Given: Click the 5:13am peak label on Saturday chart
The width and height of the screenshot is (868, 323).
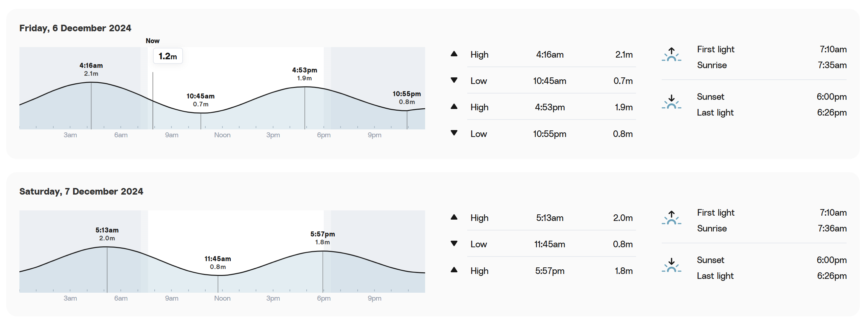Looking at the screenshot, I should coord(107,234).
